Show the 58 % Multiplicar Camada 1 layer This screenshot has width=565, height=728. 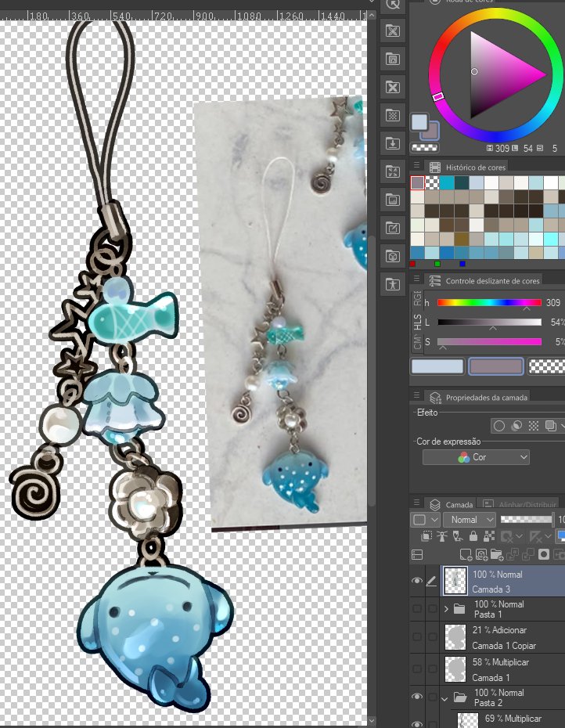pyautogui.click(x=417, y=669)
